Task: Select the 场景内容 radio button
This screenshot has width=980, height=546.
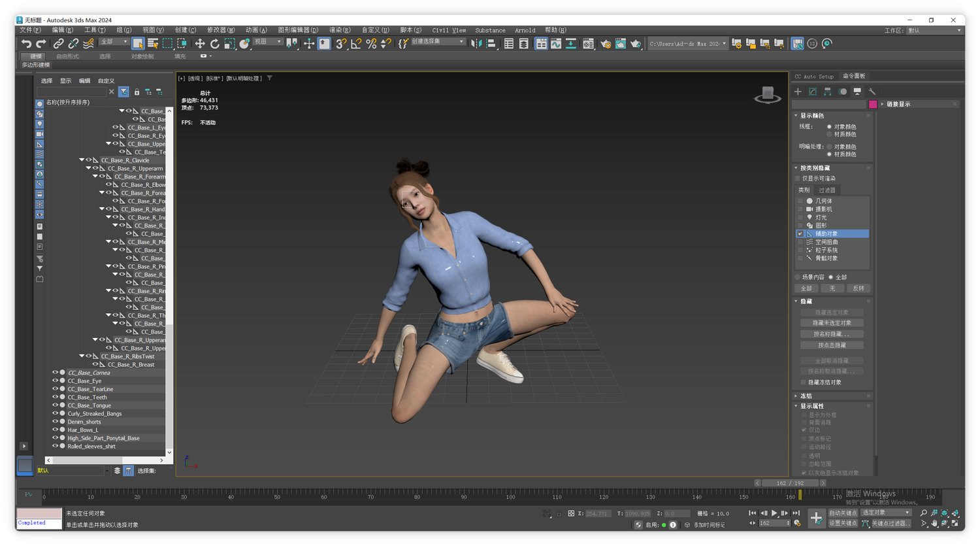Action: coord(798,277)
